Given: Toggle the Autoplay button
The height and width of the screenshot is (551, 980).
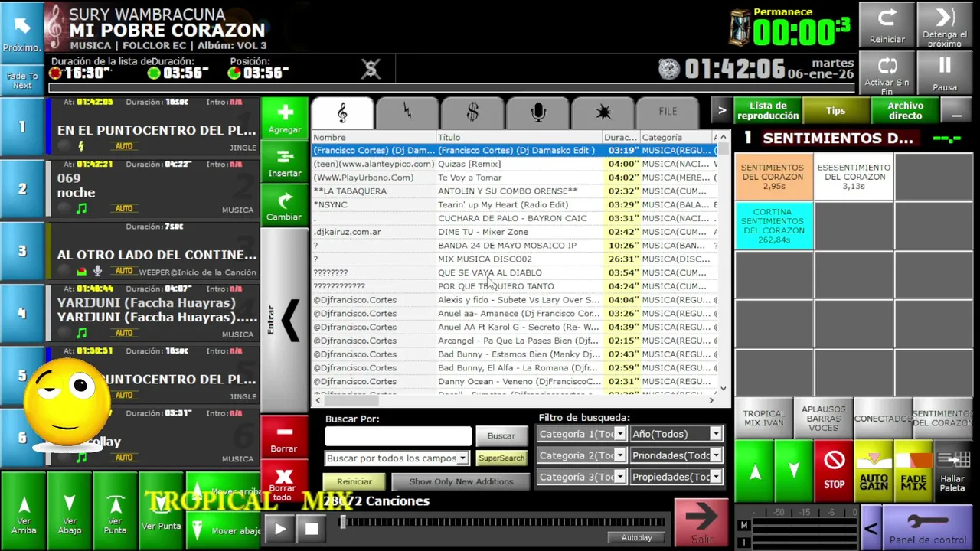Looking at the screenshot, I should 636,538.
